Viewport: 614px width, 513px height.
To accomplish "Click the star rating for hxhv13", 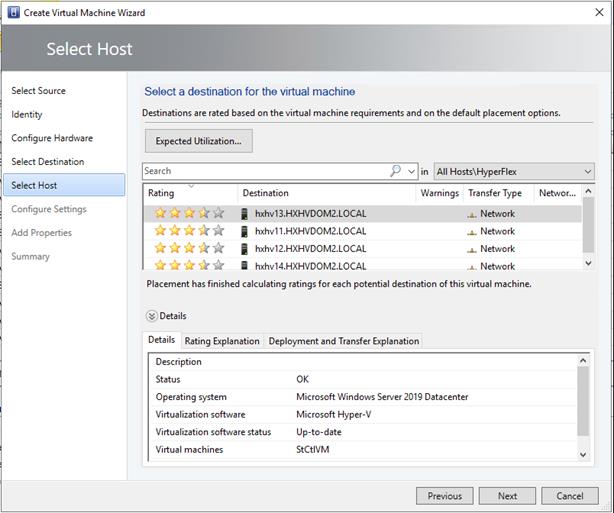I will [x=190, y=213].
